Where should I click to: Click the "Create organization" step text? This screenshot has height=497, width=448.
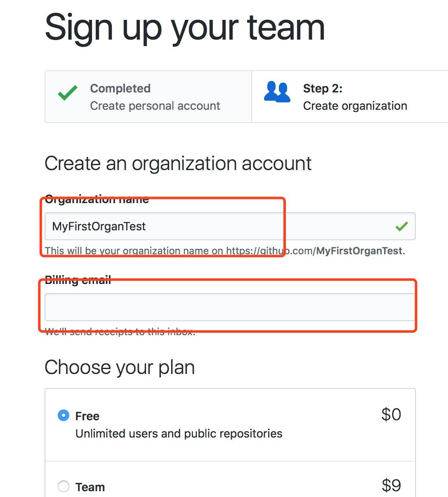point(355,106)
